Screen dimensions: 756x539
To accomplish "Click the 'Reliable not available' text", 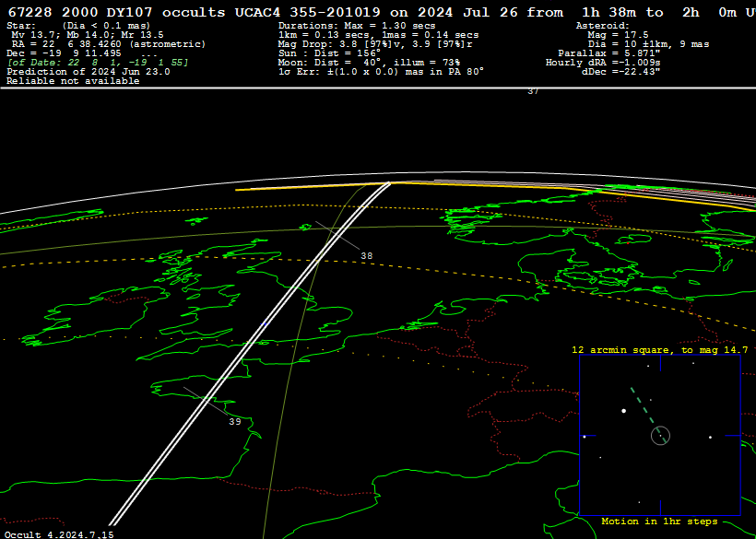I will tap(73, 81).
